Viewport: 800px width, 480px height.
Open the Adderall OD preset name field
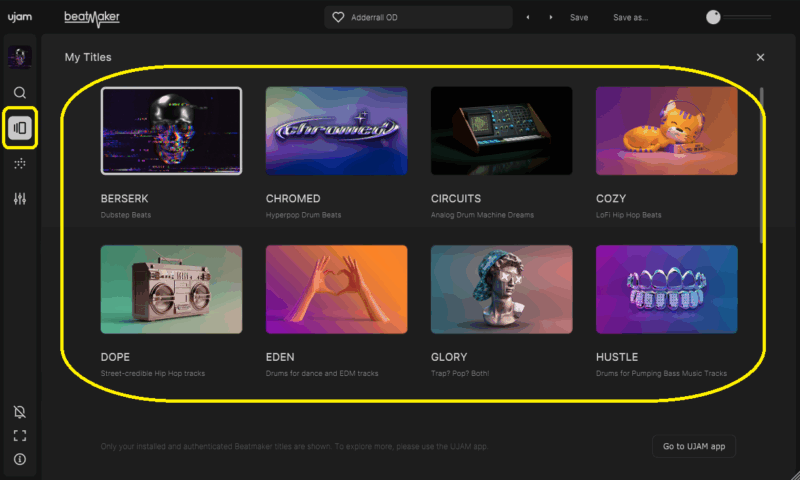tap(418, 17)
